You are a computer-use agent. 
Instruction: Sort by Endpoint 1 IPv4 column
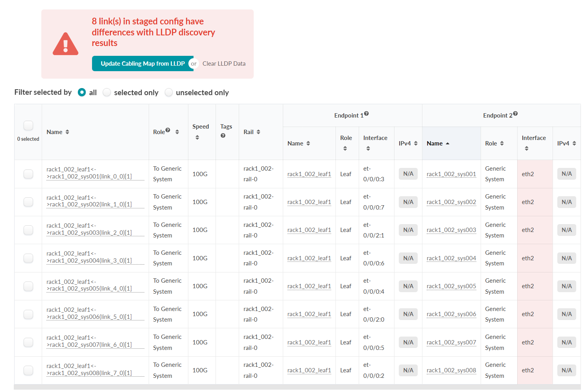(416, 144)
